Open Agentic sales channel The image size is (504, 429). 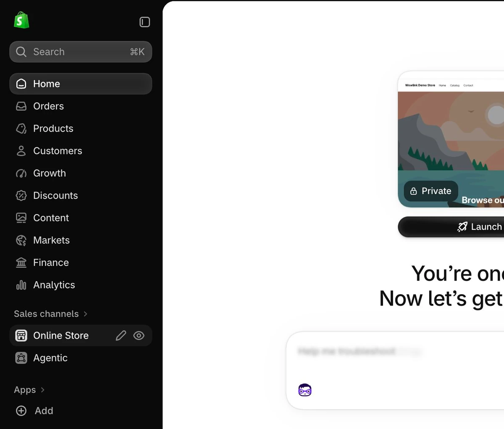click(x=50, y=358)
